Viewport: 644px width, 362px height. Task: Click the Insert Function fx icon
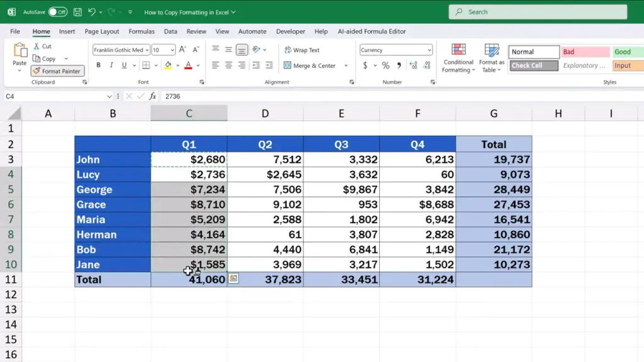[152, 96]
